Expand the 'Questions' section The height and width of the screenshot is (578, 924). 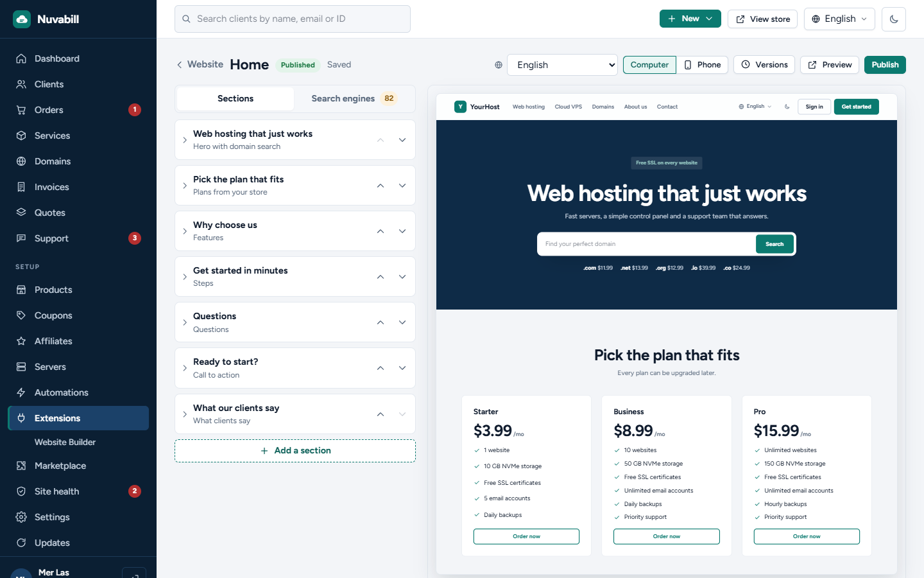(x=185, y=322)
